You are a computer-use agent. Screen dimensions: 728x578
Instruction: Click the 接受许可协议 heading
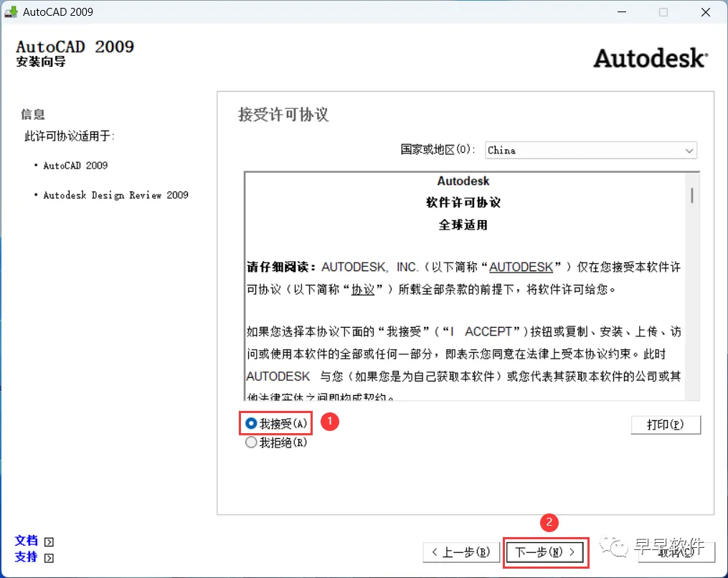(x=283, y=114)
